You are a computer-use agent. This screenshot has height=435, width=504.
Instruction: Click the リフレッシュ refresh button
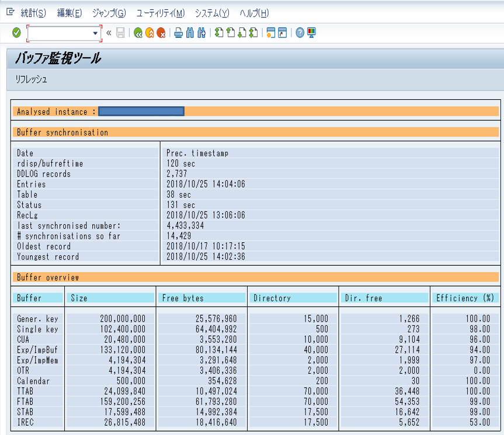[31, 79]
